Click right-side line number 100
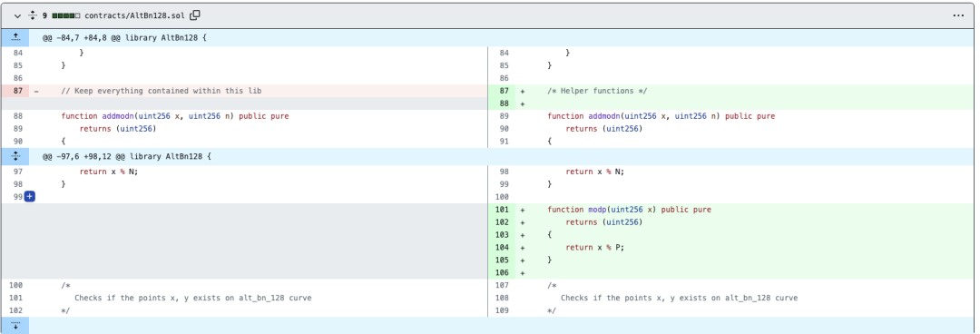This screenshot has width=980, height=334. pyautogui.click(x=502, y=197)
